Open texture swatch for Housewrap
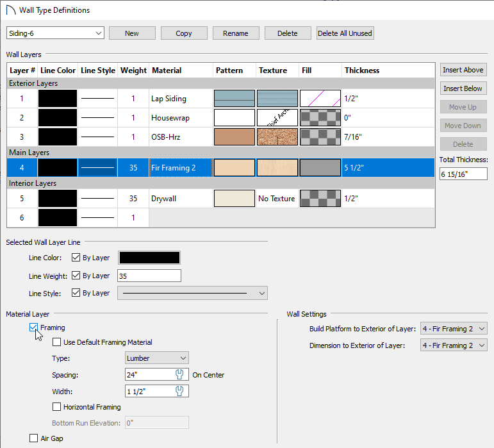This screenshot has height=448, width=494. coord(277,117)
